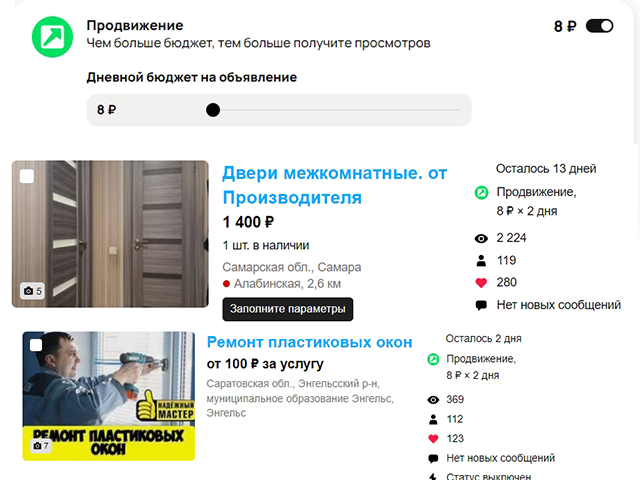Click the eye icon next to 369
The image size is (640, 480).
coord(433,400)
